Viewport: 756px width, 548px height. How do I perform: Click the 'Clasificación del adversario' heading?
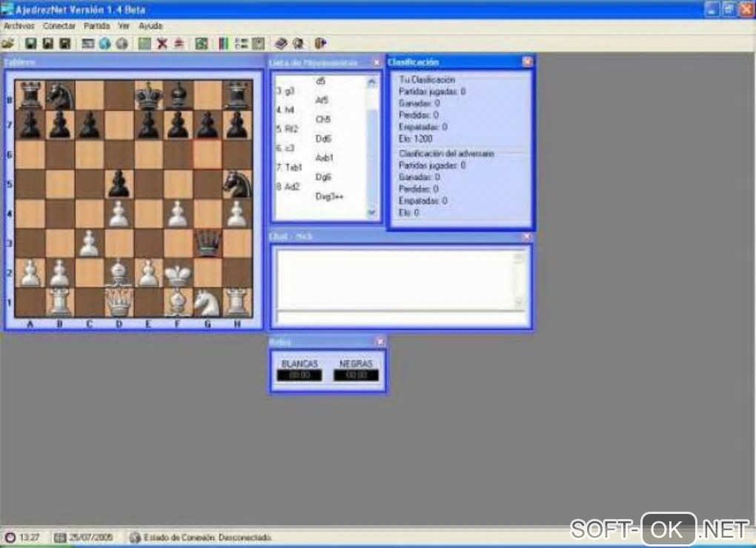(446, 153)
